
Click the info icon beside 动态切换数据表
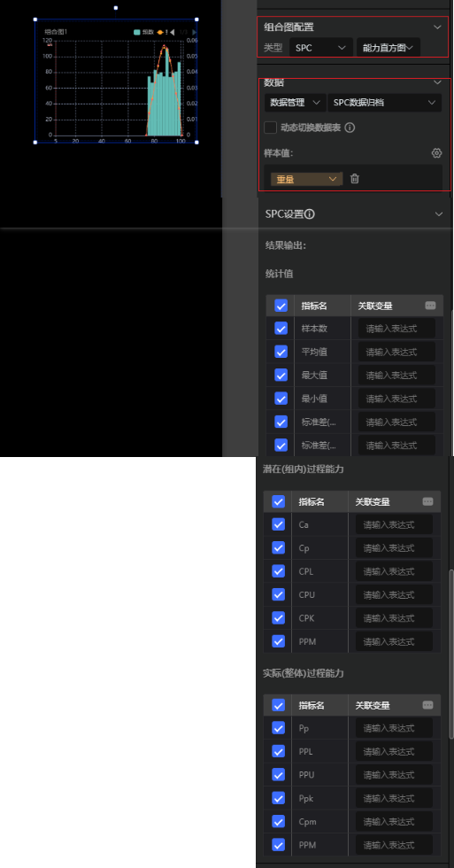click(350, 128)
